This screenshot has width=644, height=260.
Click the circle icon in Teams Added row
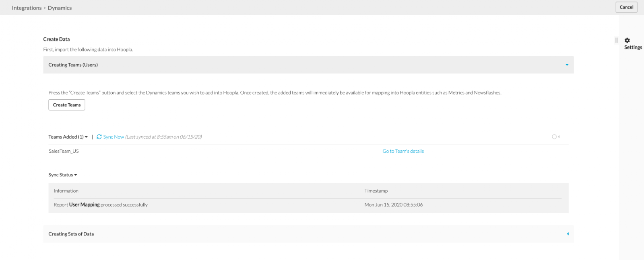[x=554, y=137]
